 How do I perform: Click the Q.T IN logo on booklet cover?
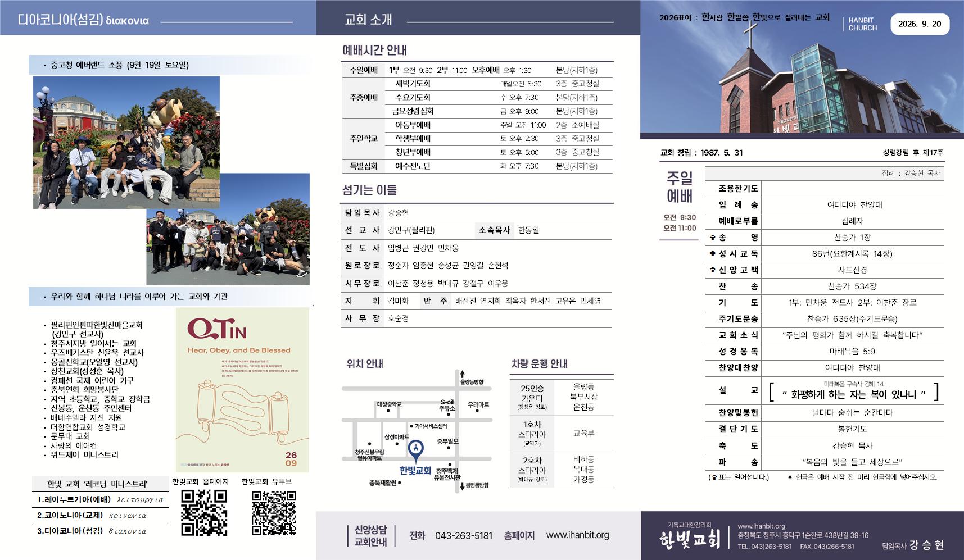pos(217,329)
